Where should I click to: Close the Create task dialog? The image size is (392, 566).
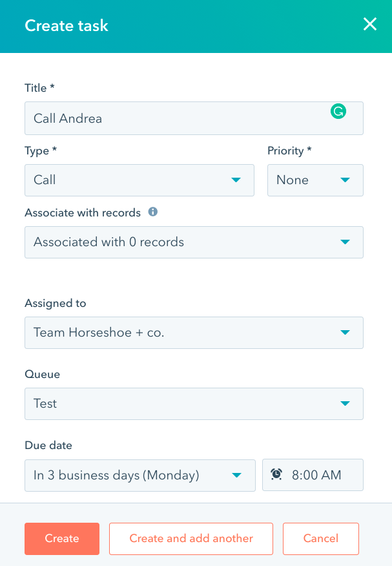click(369, 25)
